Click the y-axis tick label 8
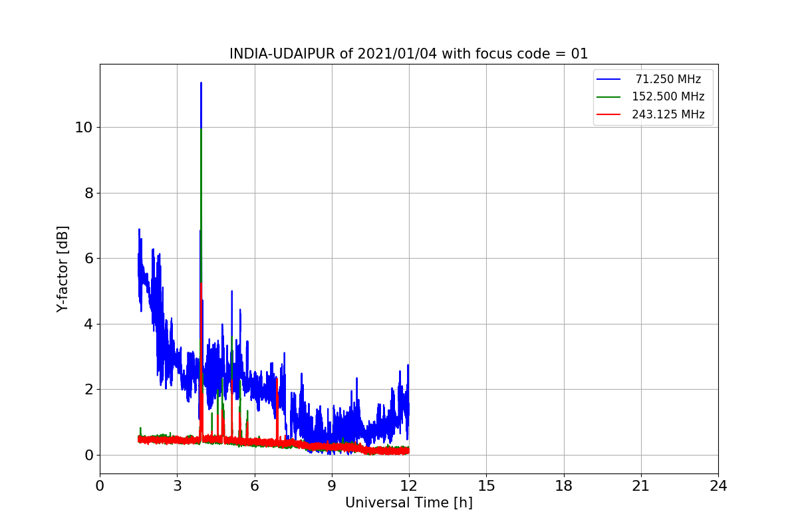This screenshot has height=532, width=798. pos(87,193)
